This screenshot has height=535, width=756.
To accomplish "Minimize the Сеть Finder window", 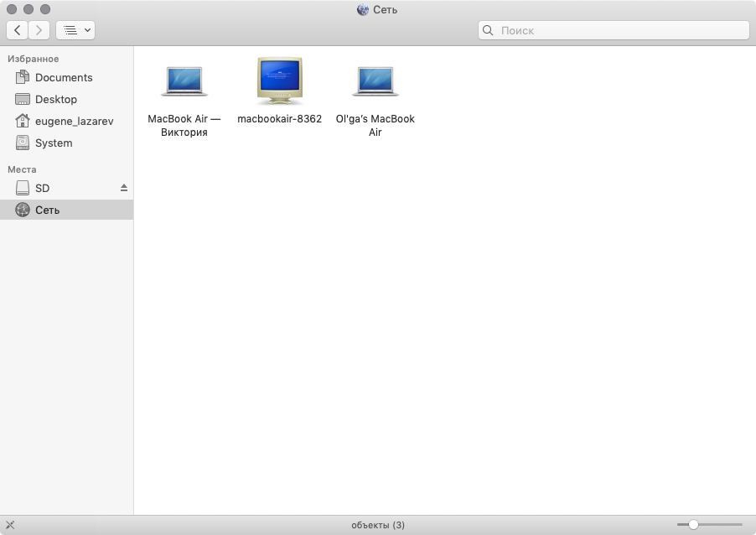I will coord(28,9).
